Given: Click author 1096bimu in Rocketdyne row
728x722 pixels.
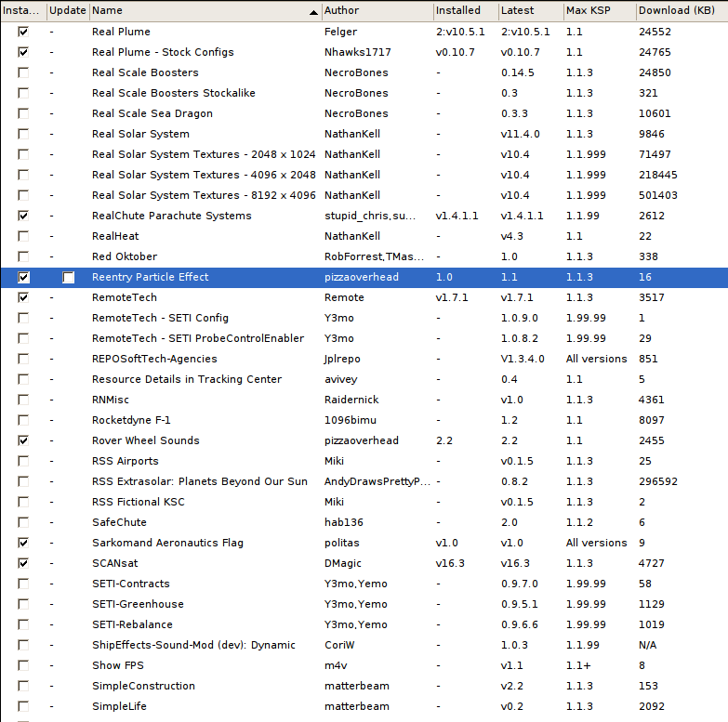Looking at the screenshot, I should tap(351, 420).
